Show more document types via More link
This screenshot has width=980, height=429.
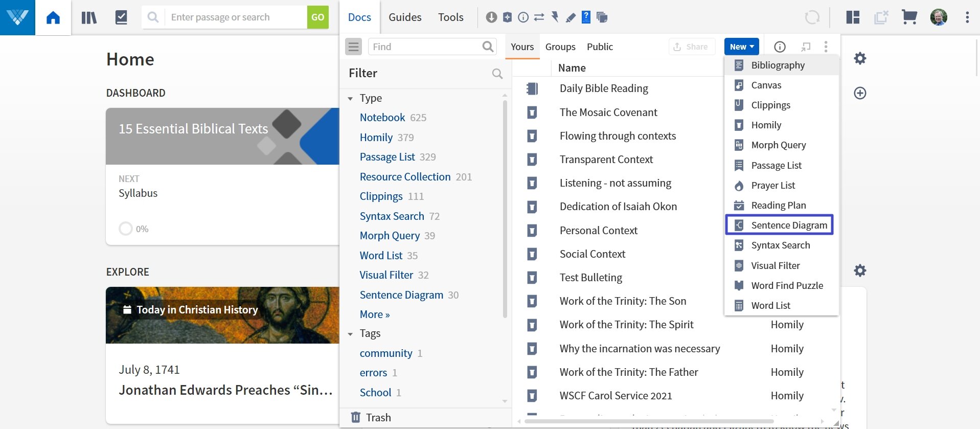tap(374, 314)
